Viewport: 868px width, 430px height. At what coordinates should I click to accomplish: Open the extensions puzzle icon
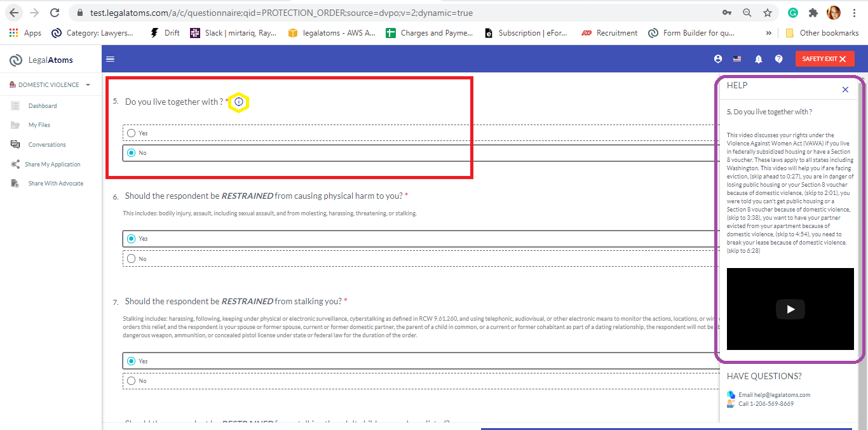click(x=813, y=13)
